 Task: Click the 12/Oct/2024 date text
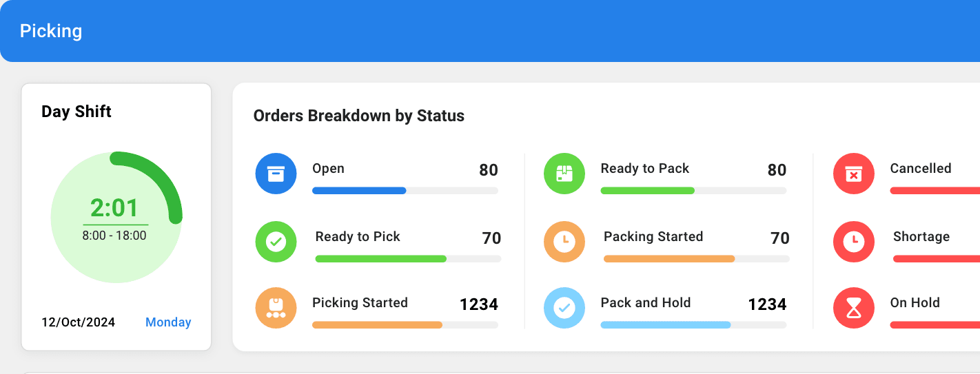tap(79, 322)
